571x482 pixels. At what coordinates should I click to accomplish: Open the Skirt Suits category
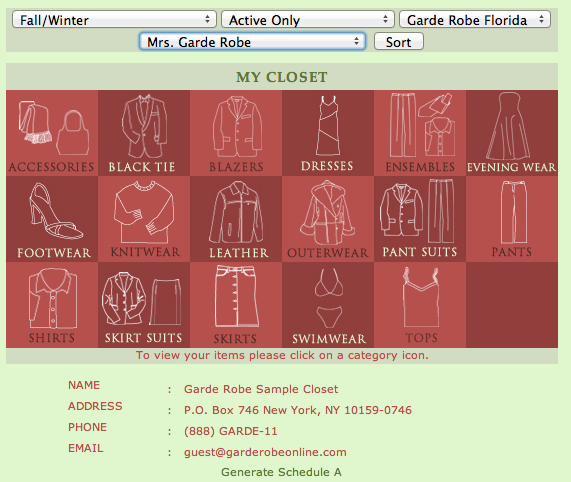click(x=144, y=305)
